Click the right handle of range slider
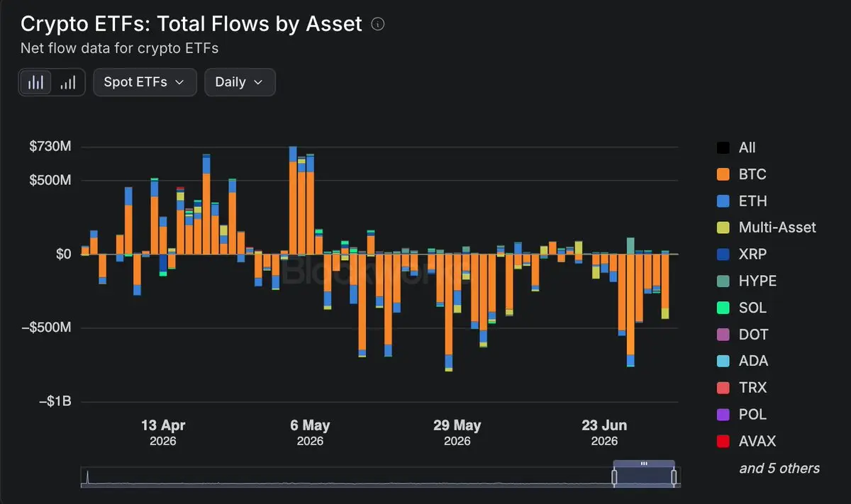851x504 pixels. [674, 477]
